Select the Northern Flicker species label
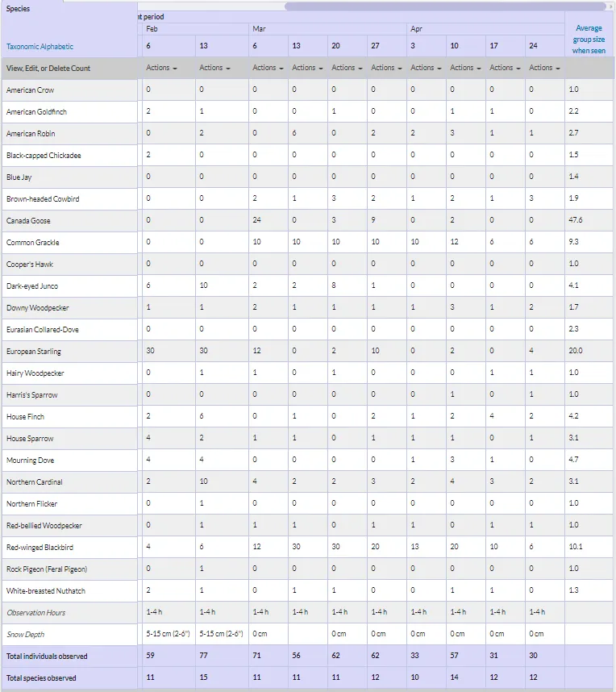The width and height of the screenshot is (616, 692). pos(31,503)
